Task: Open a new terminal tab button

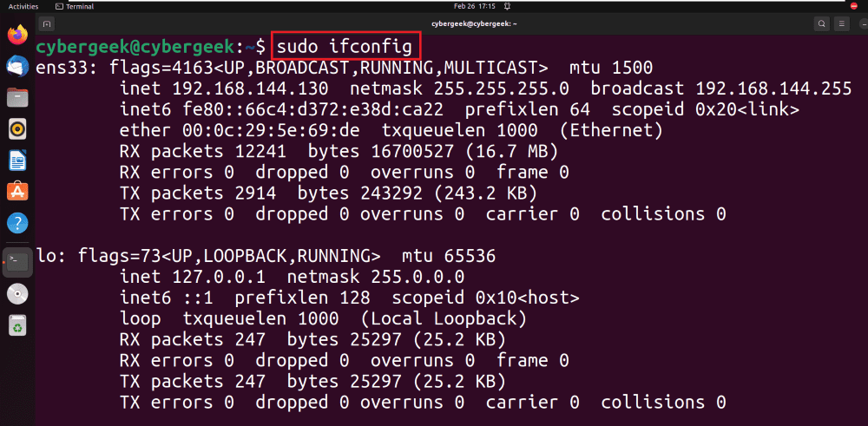Action: pos(47,23)
